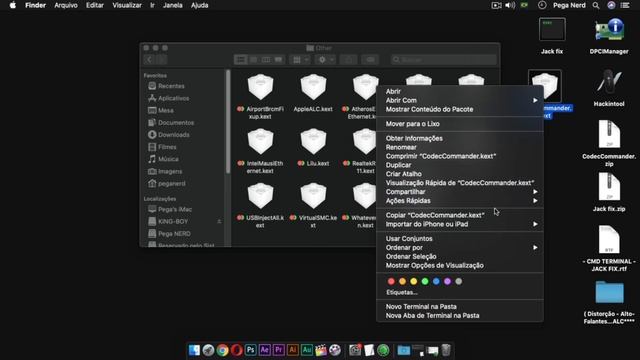The image size is (640, 360).
Task: Open the Arquivo menu in menu bar
Action: [66, 5]
